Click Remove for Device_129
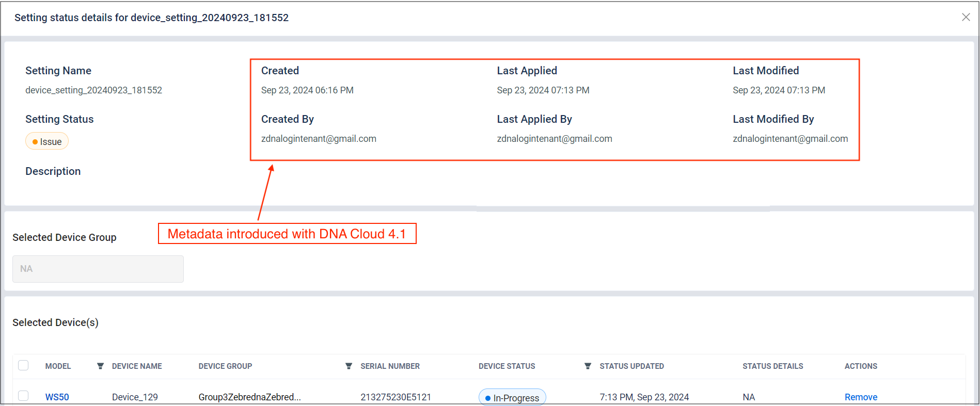The height and width of the screenshot is (406, 980). coord(861,397)
